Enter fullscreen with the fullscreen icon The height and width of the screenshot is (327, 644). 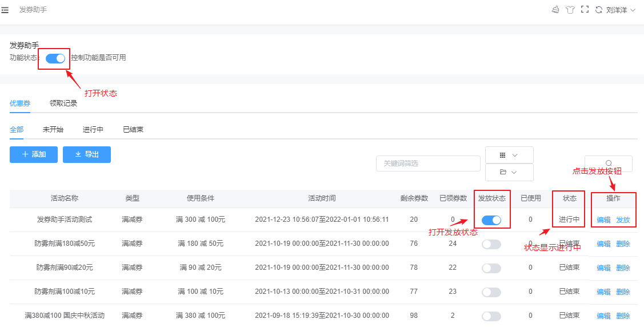[585, 10]
